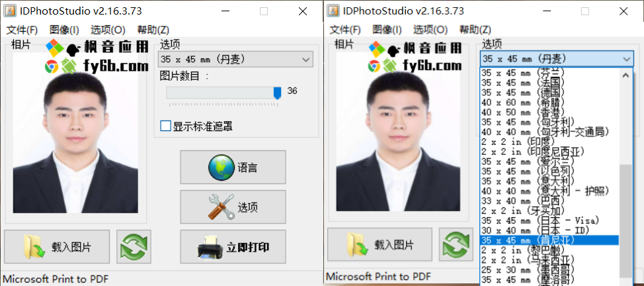Click highlighted 35 x 45 mm (肯尼亚) option
644x286 pixels.
pyautogui.click(x=549, y=240)
